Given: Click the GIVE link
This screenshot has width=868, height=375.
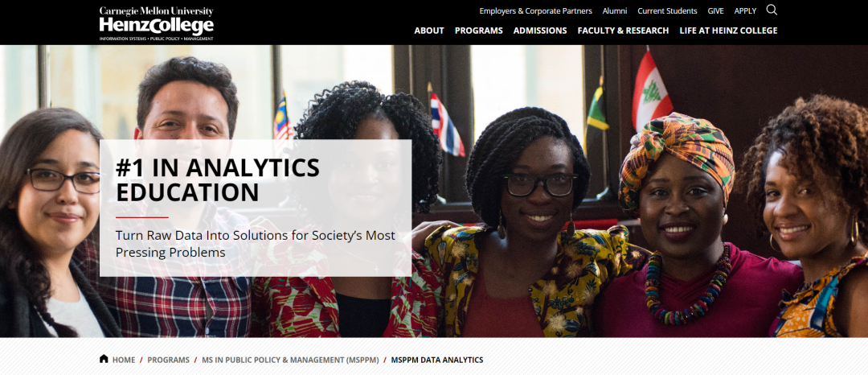Looking at the screenshot, I should click(x=716, y=11).
